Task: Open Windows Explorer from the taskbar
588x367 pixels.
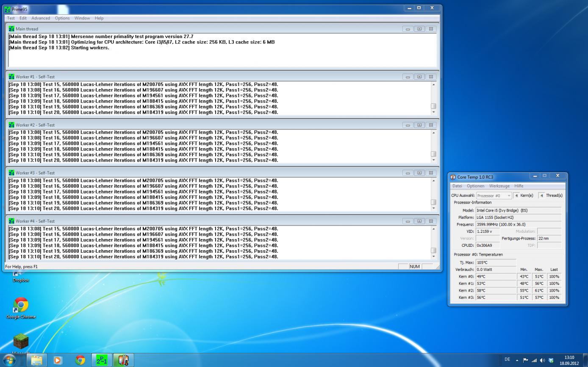Action: coord(37,360)
